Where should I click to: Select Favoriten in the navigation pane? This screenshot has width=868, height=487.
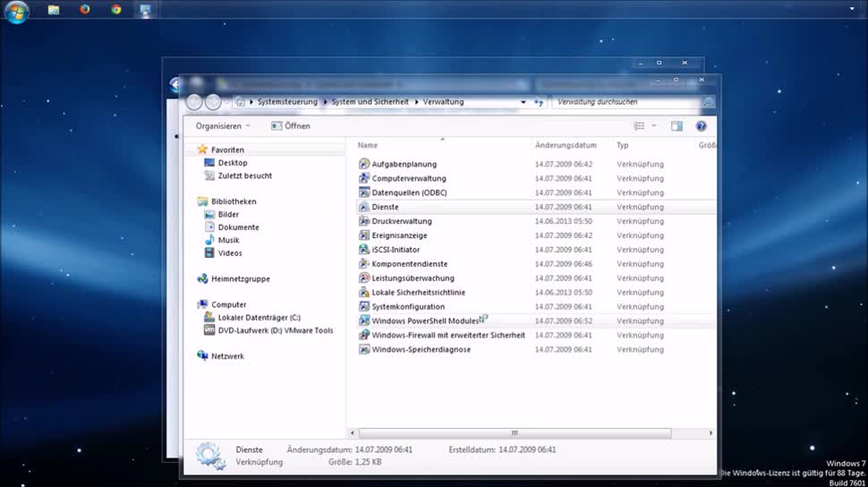click(x=227, y=150)
